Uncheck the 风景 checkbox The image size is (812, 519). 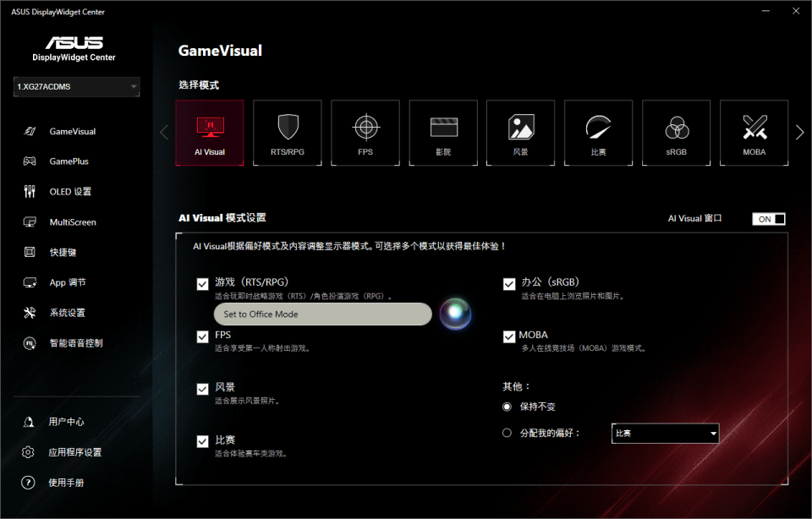(202, 389)
